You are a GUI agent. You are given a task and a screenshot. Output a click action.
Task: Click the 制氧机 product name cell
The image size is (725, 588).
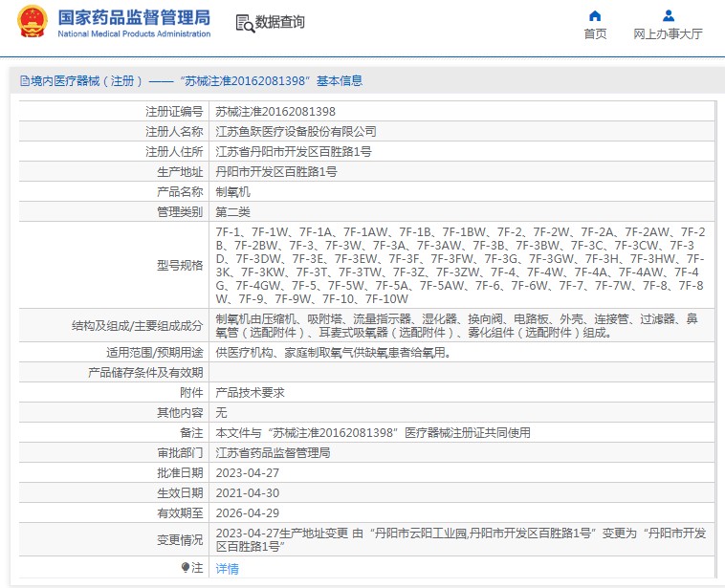461,192
